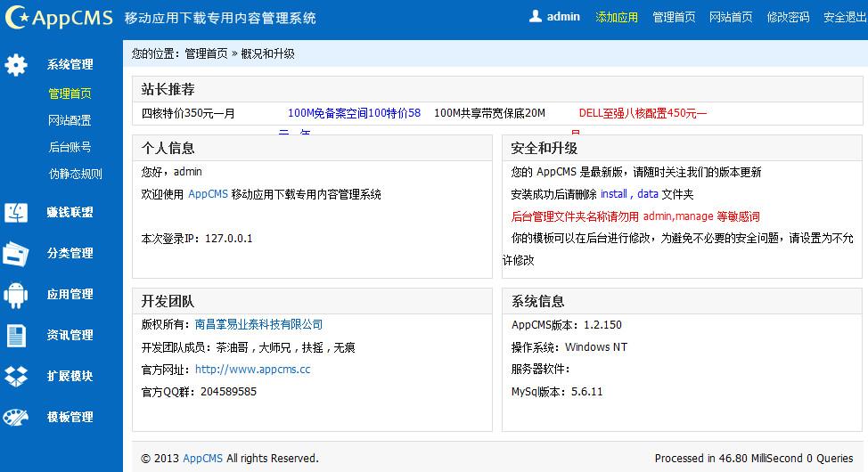Click 管理首页 in the top navigation
The height and width of the screenshot is (472, 868).
(674, 17)
